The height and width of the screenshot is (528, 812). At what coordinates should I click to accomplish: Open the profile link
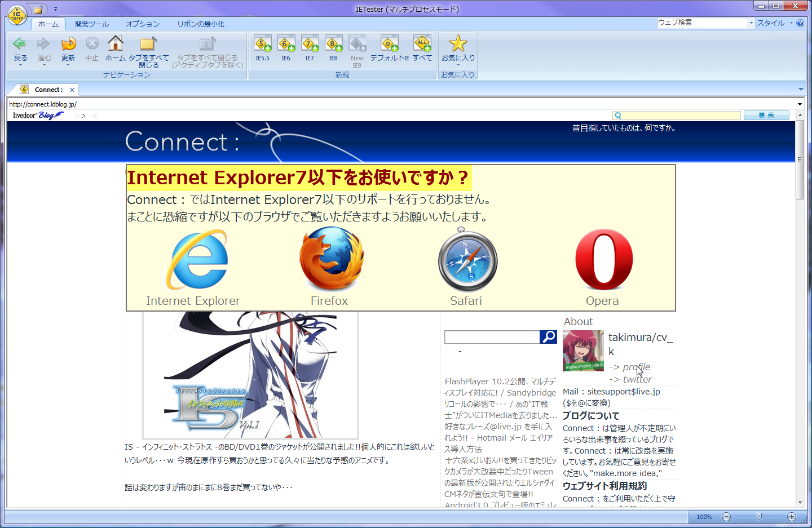[x=636, y=367]
